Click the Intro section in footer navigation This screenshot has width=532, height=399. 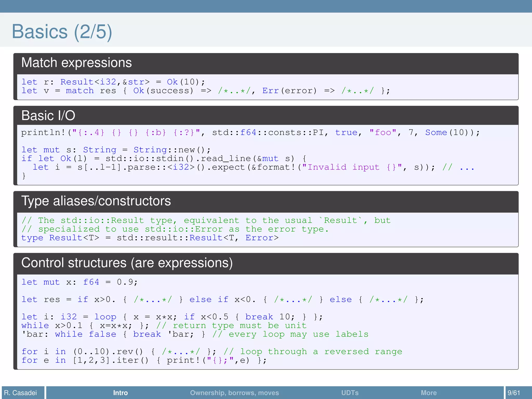tap(120, 393)
